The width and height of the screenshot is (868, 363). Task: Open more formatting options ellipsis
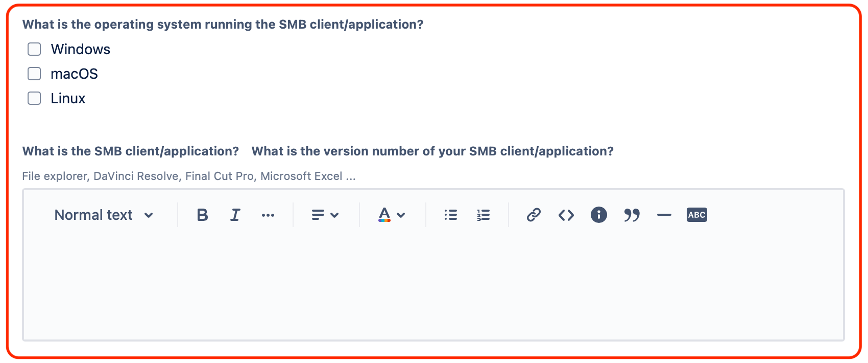tap(268, 215)
